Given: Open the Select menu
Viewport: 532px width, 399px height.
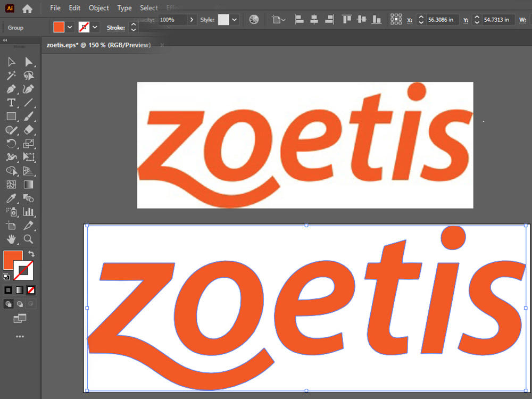Looking at the screenshot, I should [x=148, y=8].
